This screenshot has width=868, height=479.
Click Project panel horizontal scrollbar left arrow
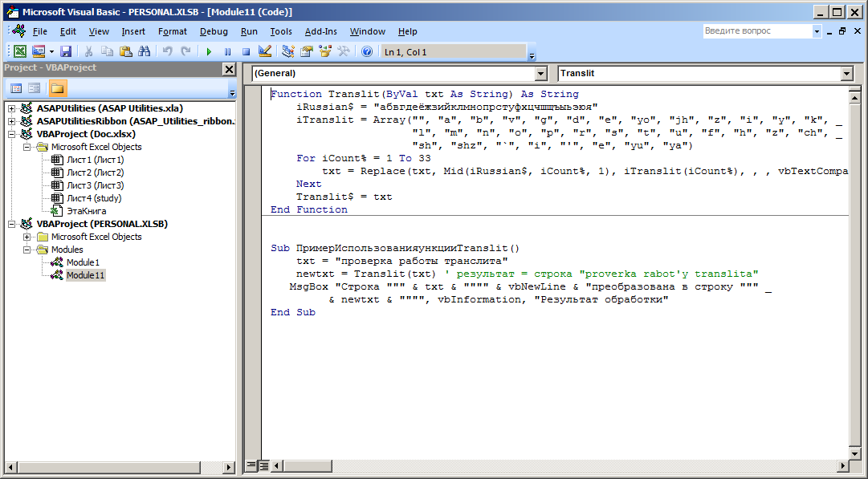tap(10, 468)
